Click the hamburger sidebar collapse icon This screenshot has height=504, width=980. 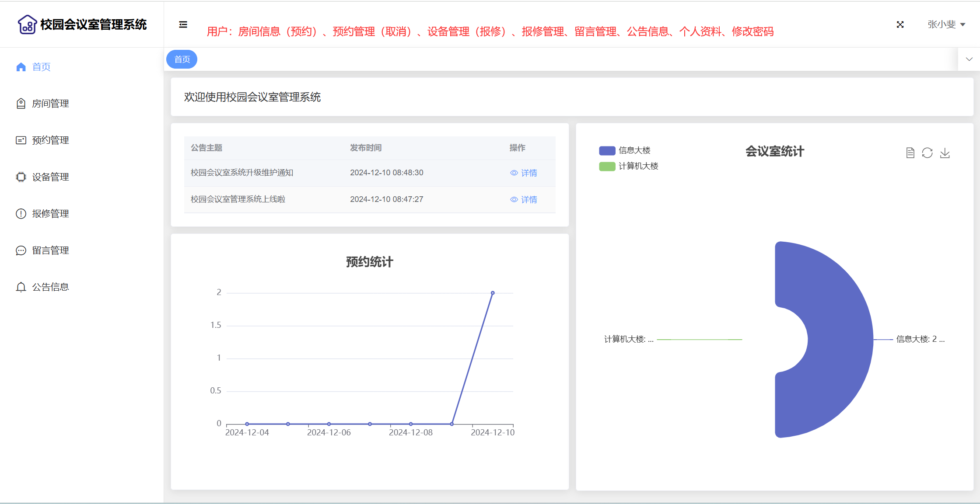pos(183,24)
